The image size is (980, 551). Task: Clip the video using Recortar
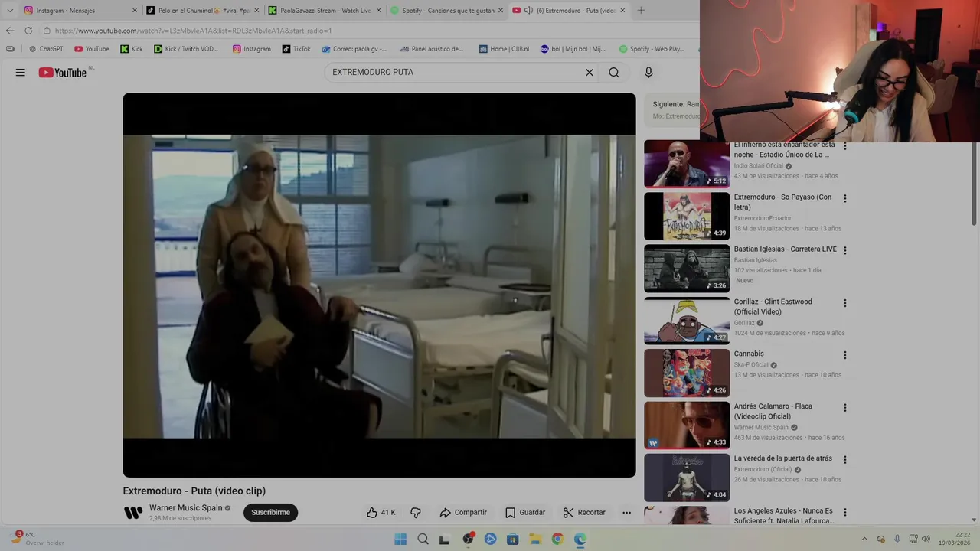pos(584,512)
